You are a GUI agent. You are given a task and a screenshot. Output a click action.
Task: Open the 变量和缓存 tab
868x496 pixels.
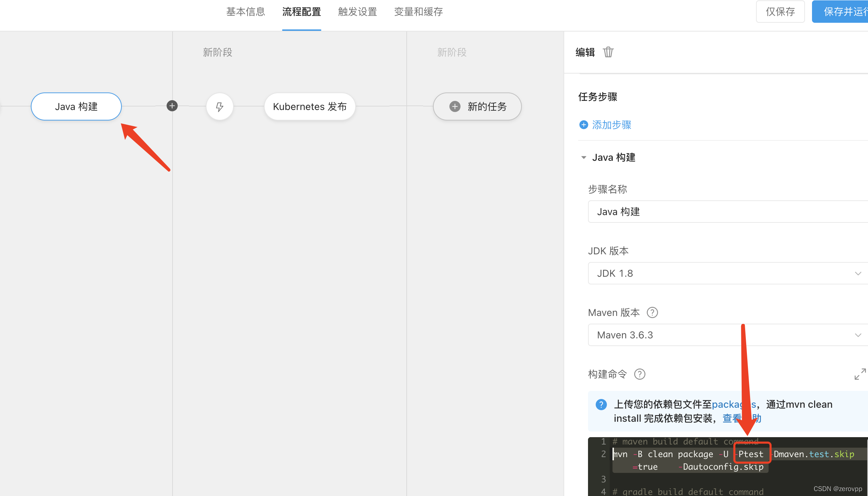tap(418, 12)
